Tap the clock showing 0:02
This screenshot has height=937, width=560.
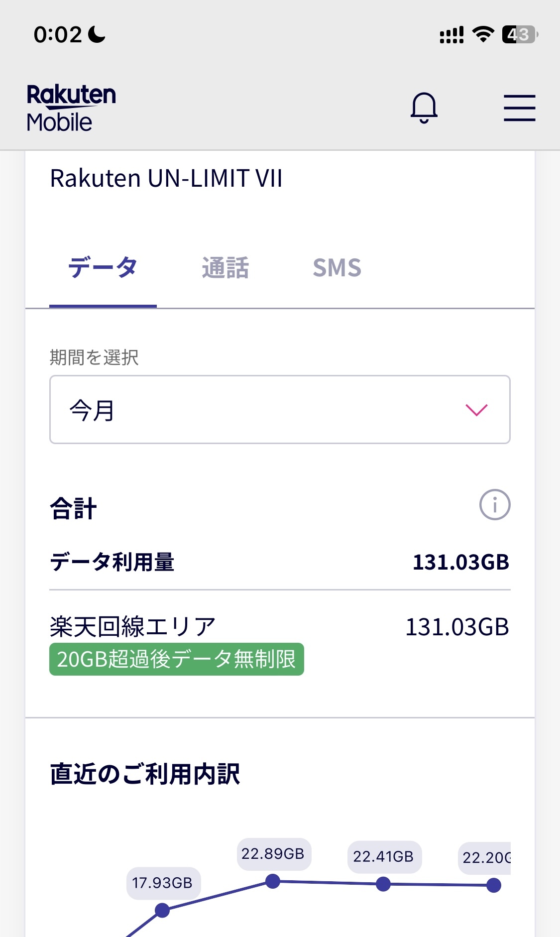[x=57, y=34]
